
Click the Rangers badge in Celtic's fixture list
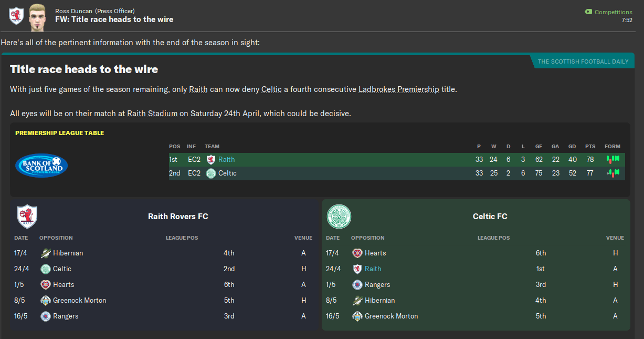357,285
